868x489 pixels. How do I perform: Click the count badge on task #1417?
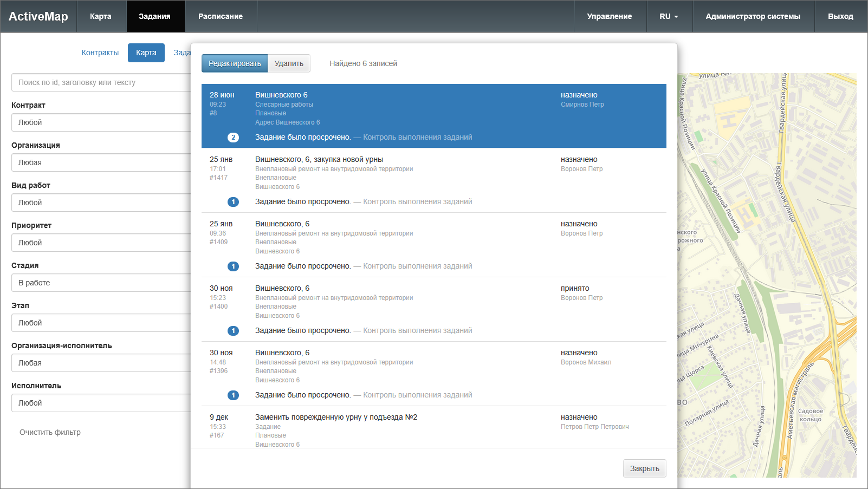[233, 202]
